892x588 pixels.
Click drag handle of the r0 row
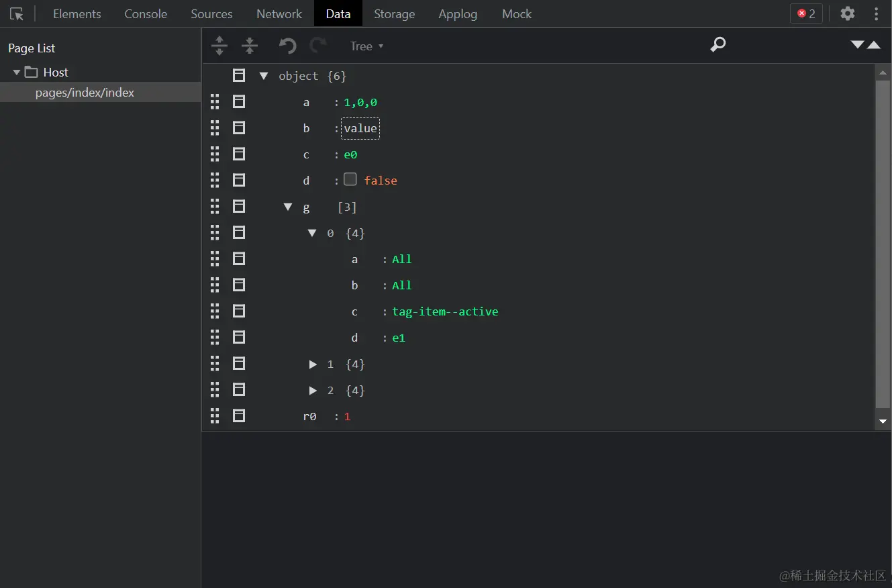pos(215,415)
